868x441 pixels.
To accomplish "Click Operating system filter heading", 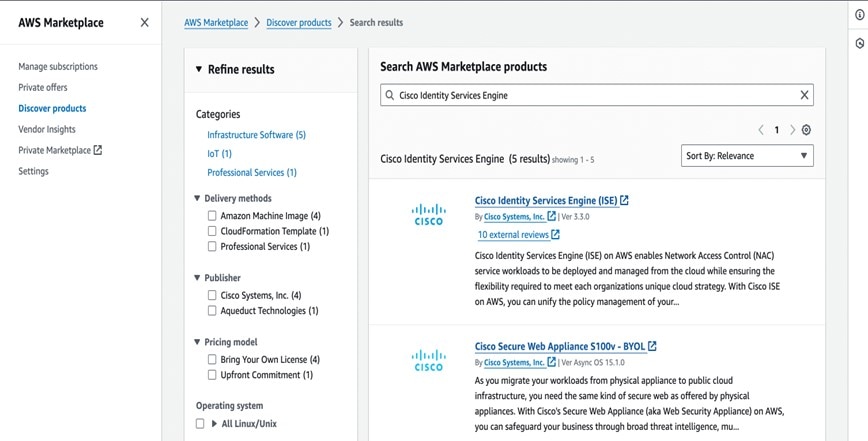I will click(x=229, y=406).
